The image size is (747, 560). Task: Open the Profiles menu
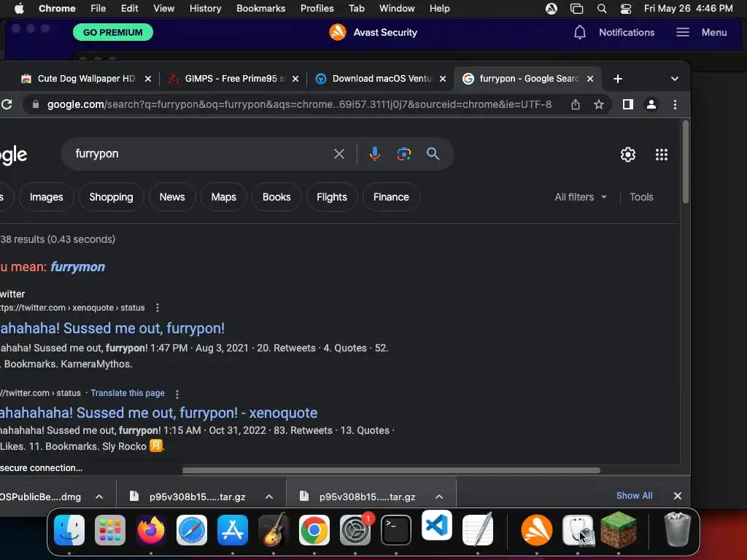[x=317, y=9]
